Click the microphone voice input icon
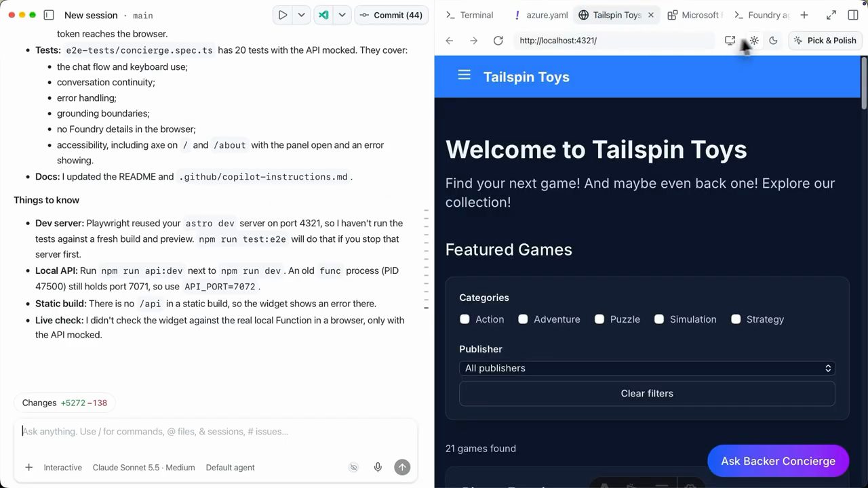The height and width of the screenshot is (488, 868). click(378, 467)
